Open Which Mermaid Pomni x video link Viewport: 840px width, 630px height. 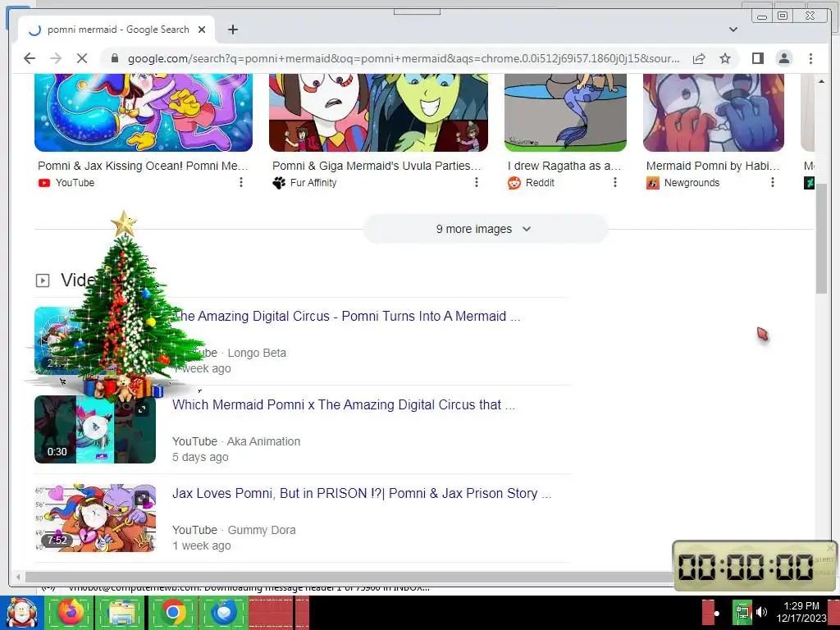click(344, 404)
